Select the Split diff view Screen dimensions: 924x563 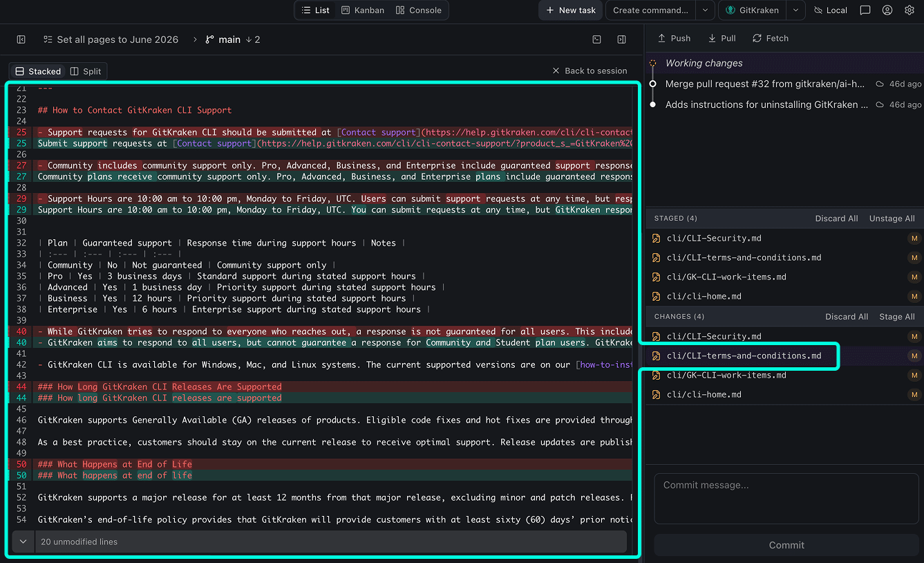pos(86,71)
